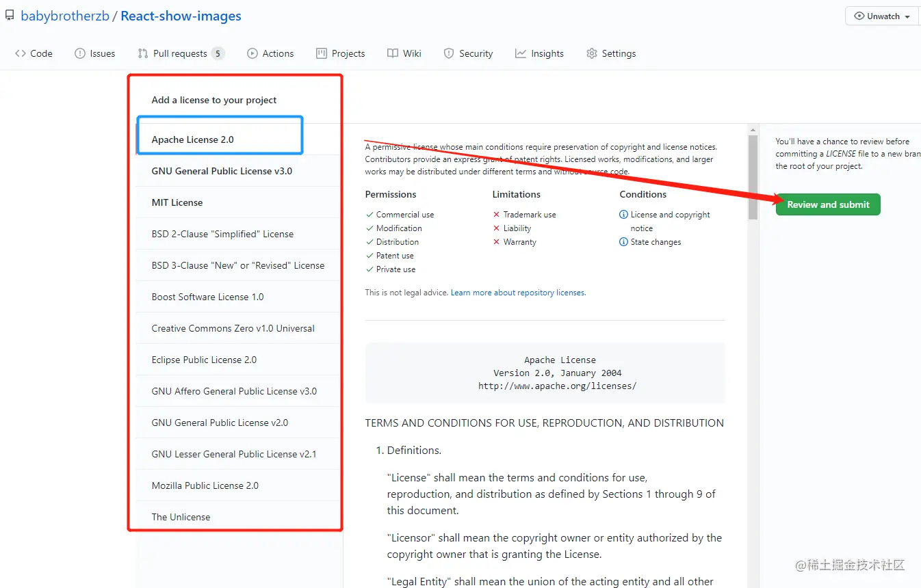Click info icon beside License and copyright notice
Viewport: 921px width, 588px height.
623,215
